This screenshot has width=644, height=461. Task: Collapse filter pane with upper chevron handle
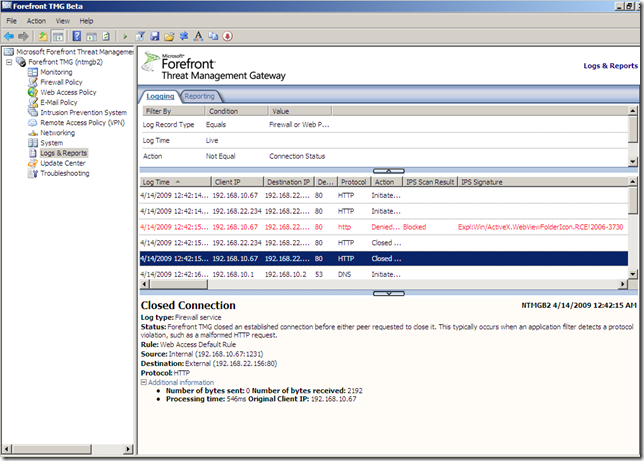point(389,171)
